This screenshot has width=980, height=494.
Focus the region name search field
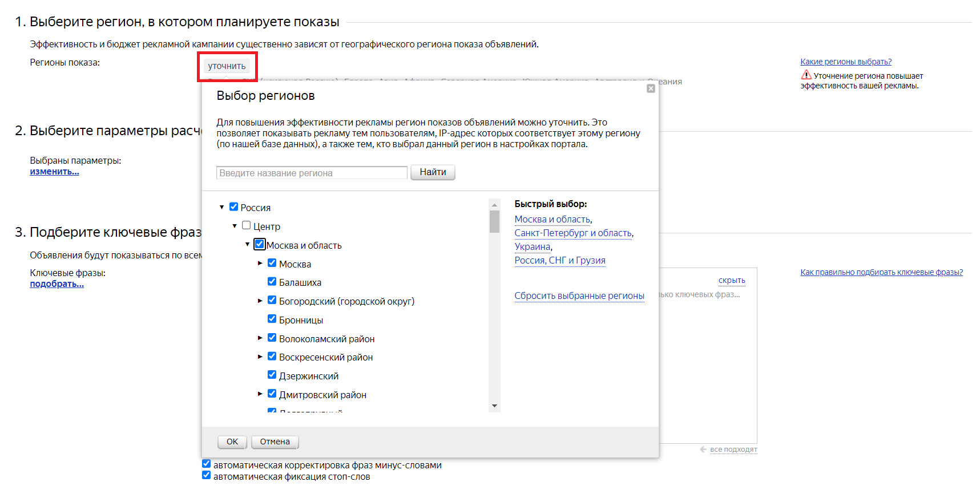[x=312, y=173]
